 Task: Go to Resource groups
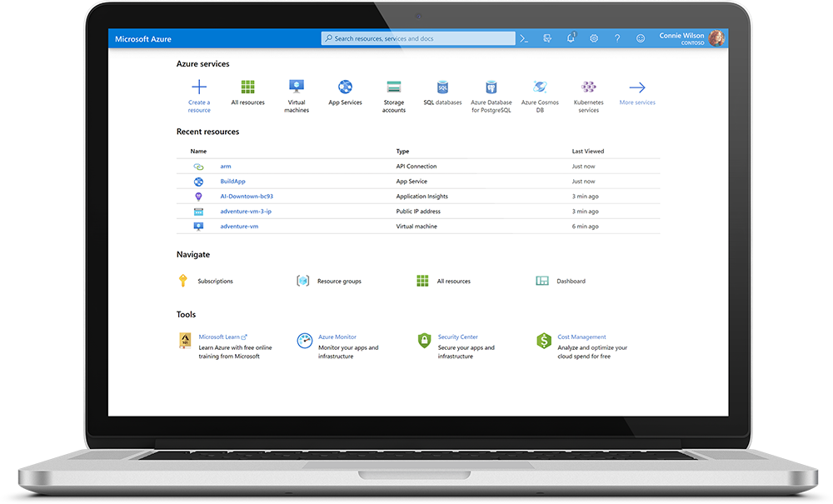point(339,281)
